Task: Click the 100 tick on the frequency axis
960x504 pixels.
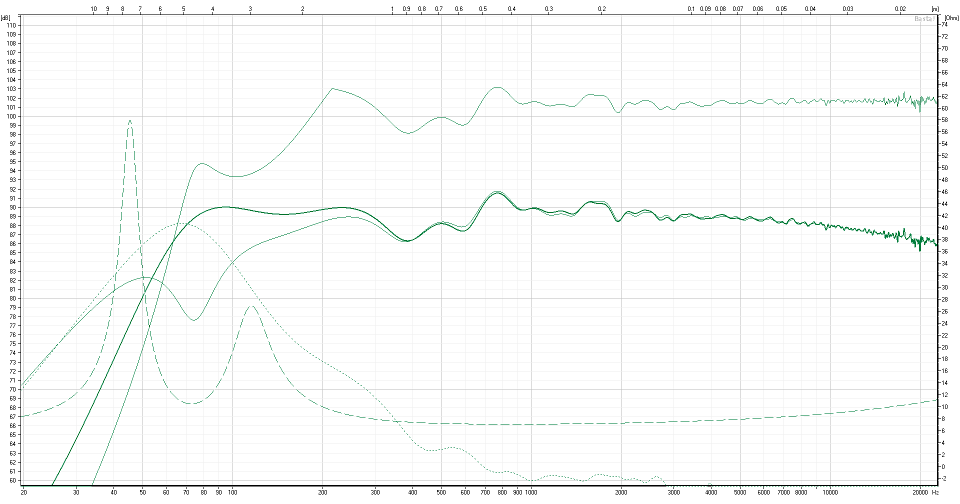Action: click(x=232, y=493)
